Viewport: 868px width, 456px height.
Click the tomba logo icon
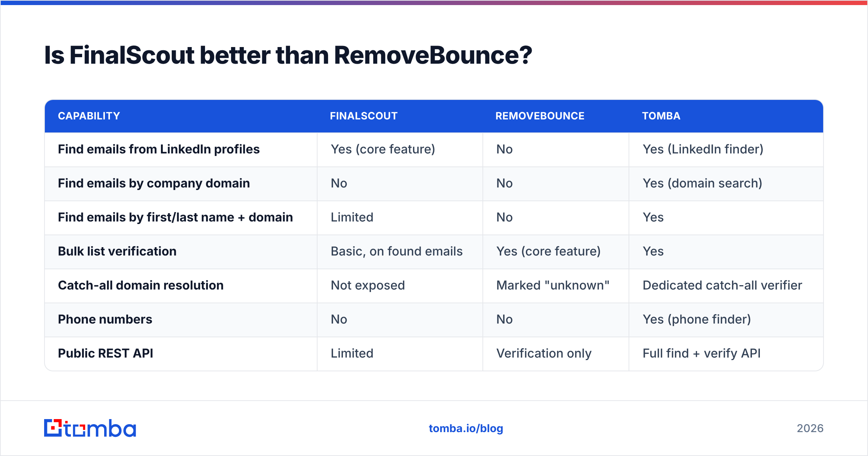tap(53, 428)
